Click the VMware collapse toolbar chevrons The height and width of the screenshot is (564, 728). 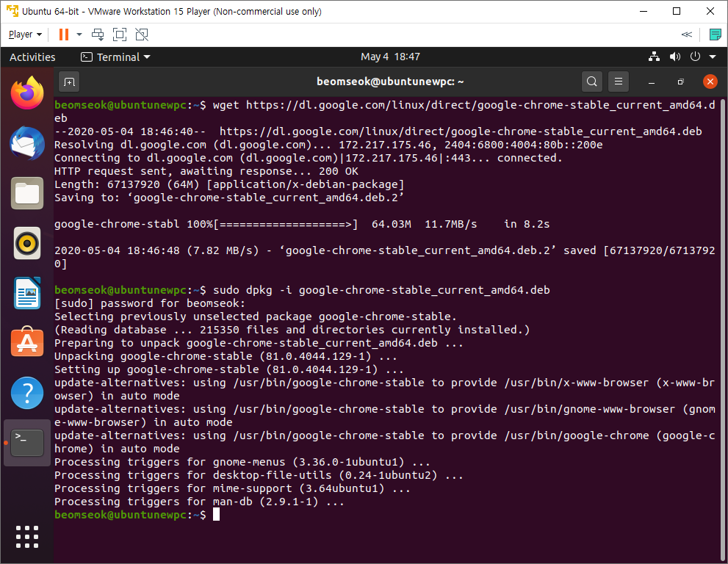tap(687, 35)
